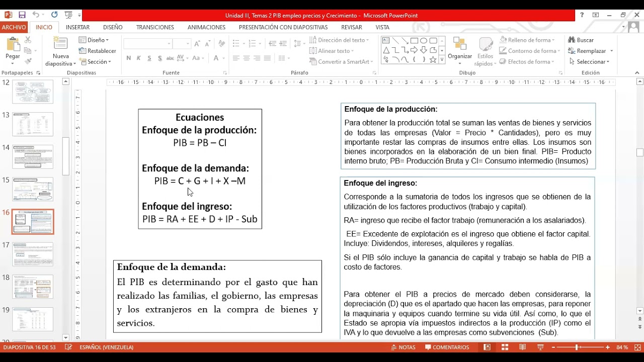Toggle italic (K) formatting
This screenshot has height=362, width=644.
tap(139, 58)
